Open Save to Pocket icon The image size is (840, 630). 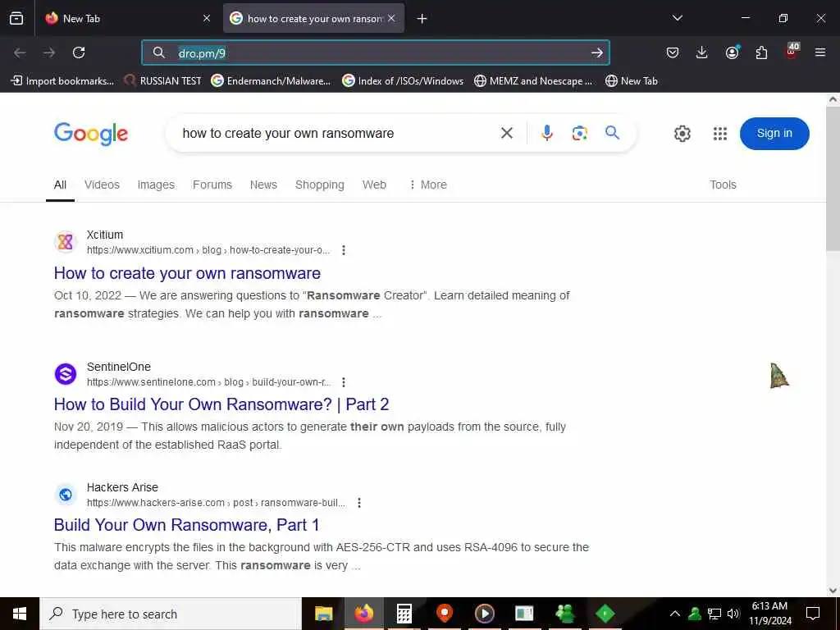click(x=673, y=52)
